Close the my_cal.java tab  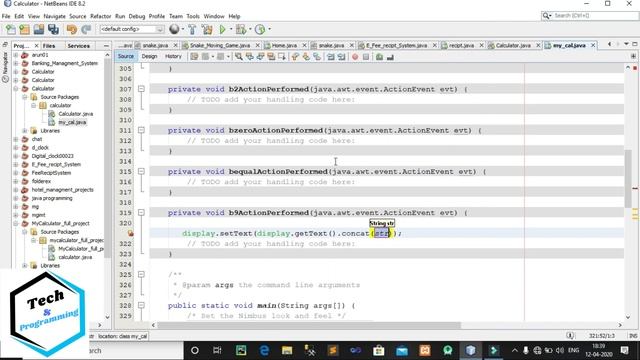tap(593, 45)
